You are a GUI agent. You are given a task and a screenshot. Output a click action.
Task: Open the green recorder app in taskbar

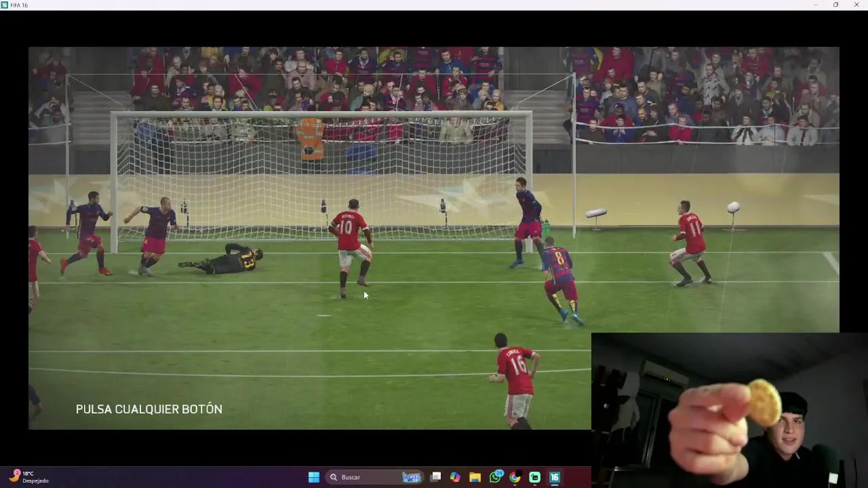pyautogui.click(x=534, y=477)
